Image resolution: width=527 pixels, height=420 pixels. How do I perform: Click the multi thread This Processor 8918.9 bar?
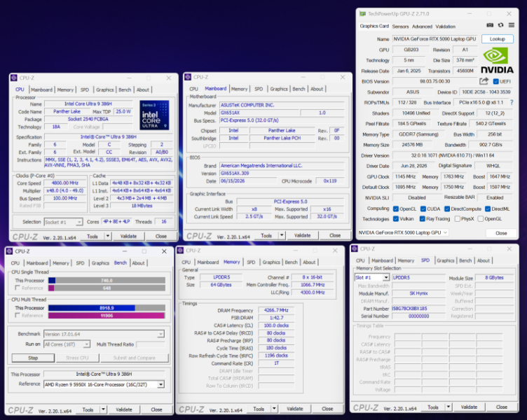[107, 308]
